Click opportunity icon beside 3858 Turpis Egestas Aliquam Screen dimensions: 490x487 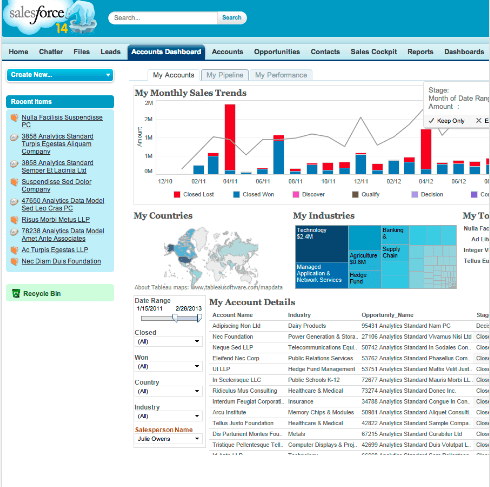coord(14,137)
